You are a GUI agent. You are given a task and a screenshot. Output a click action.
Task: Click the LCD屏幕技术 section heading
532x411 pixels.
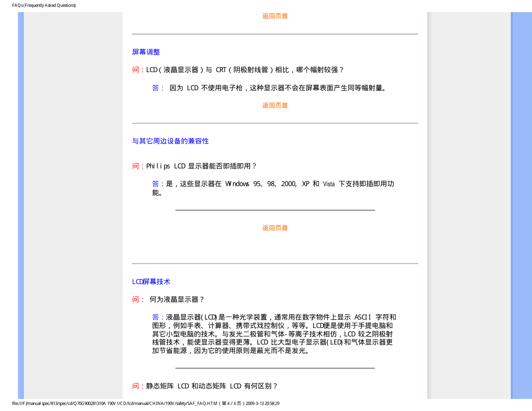[151, 282]
